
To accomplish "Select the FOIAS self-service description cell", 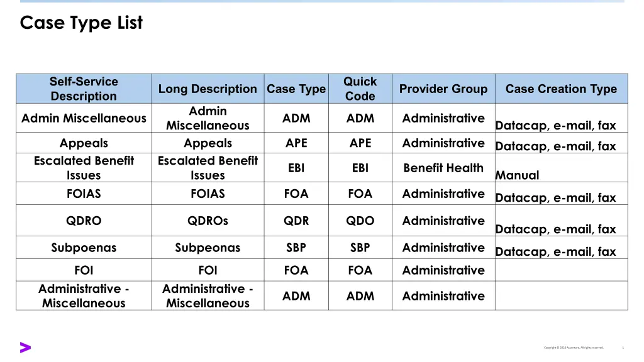I will click(x=84, y=194).
